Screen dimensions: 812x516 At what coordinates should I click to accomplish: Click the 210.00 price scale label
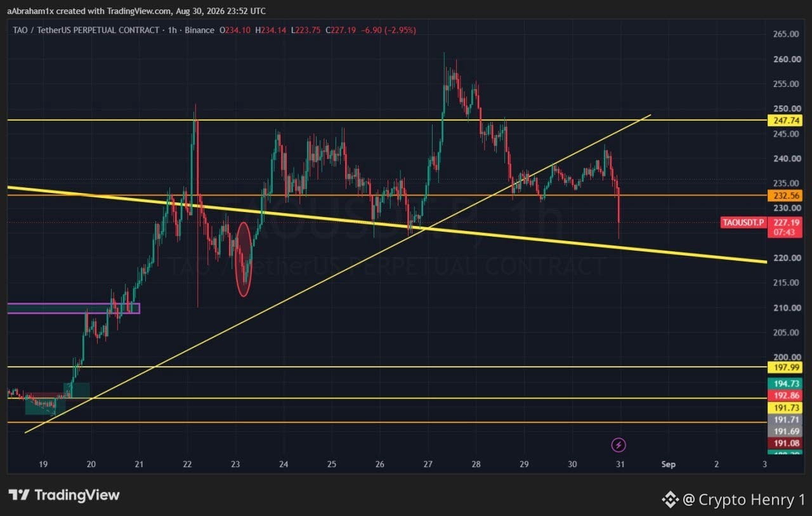[785, 308]
